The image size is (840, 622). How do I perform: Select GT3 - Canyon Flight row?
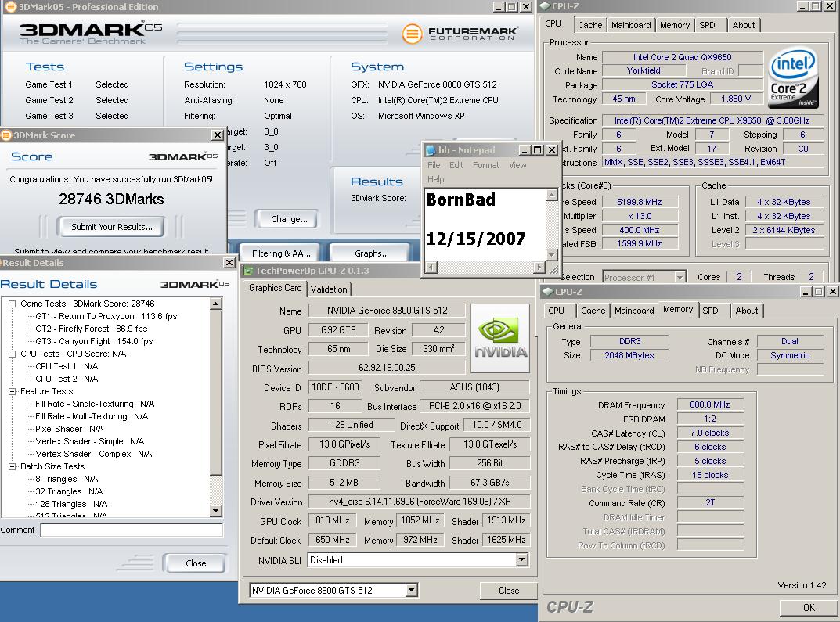(94, 341)
